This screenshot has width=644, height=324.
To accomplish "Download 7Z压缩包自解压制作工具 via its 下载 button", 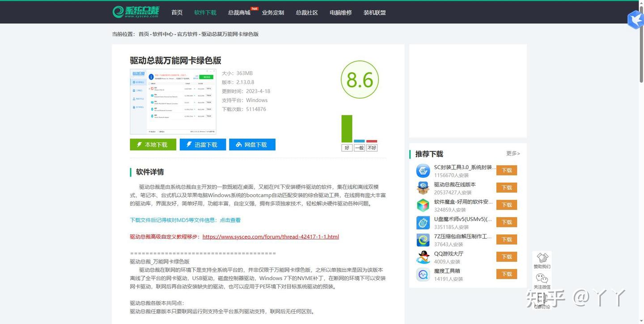I will (507, 239).
